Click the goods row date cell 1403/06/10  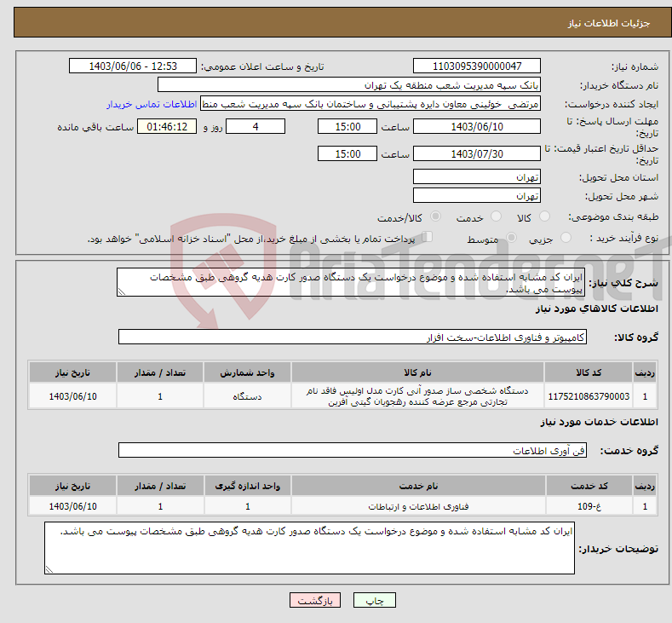coord(73,396)
